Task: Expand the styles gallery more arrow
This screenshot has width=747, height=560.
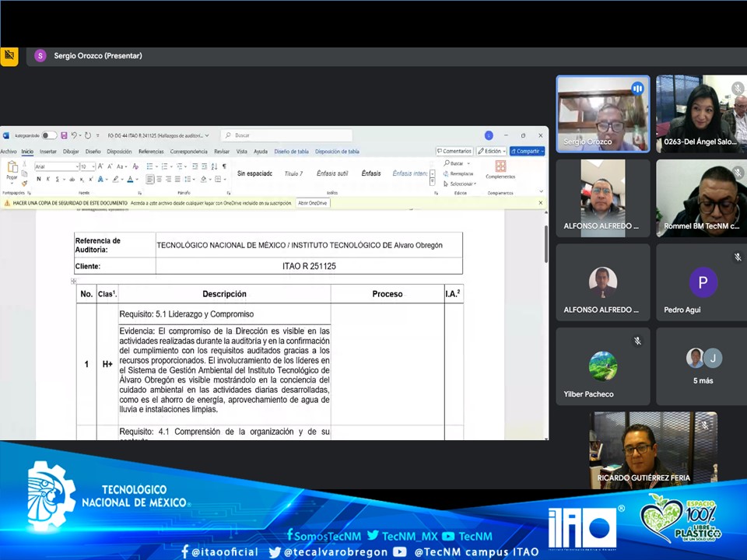Action: [x=432, y=183]
